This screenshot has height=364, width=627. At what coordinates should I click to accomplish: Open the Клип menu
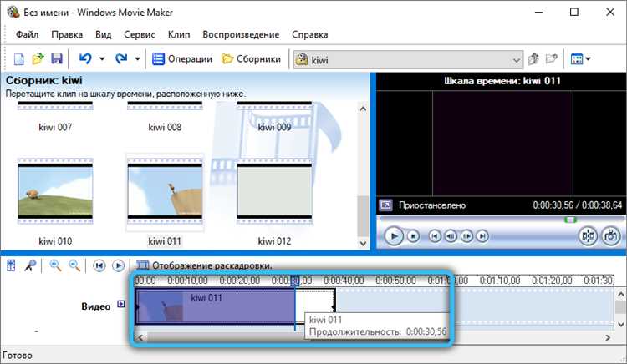179,35
